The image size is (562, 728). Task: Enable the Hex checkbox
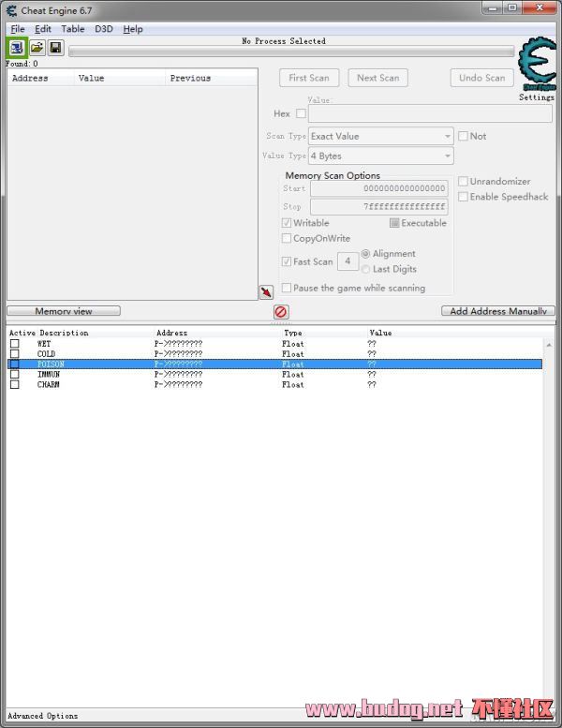click(x=301, y=114)
